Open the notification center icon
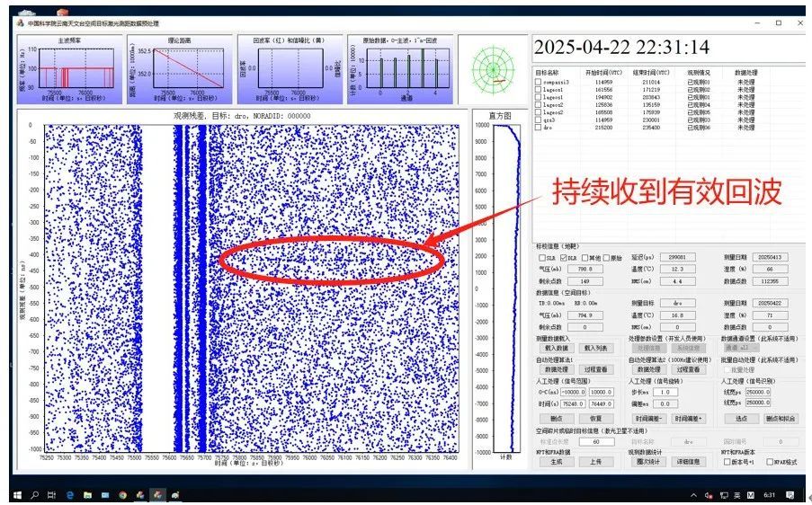Image resolution: width=812 pixels, height=505 pixels. [x=790, y=495]
